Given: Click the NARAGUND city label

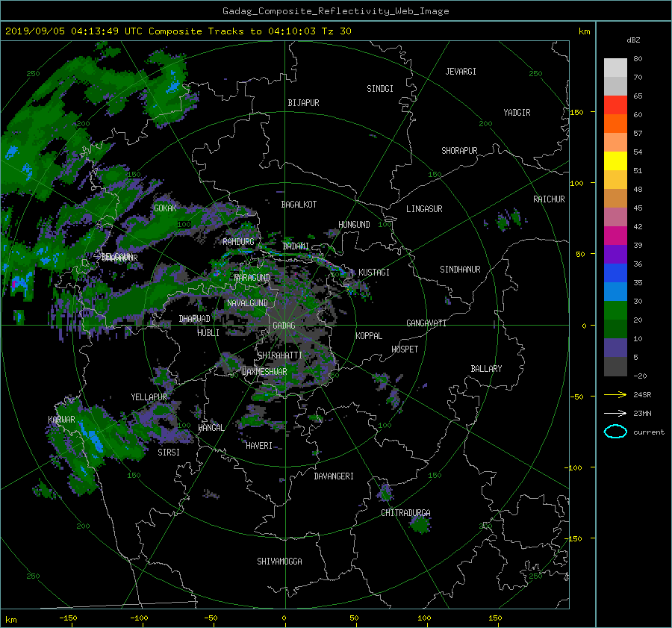Looking at the screenshot, I should point(252,278).
